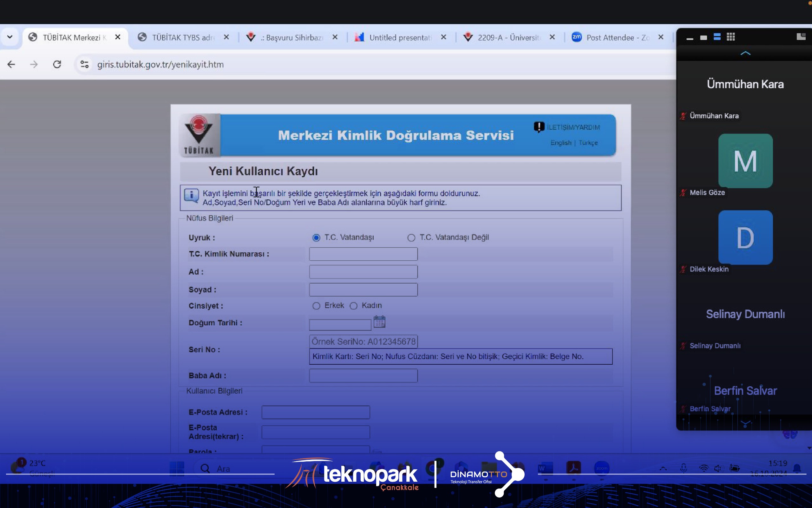Close the TÜBİTAK Merkezi tab

click(x=118, y=37)
